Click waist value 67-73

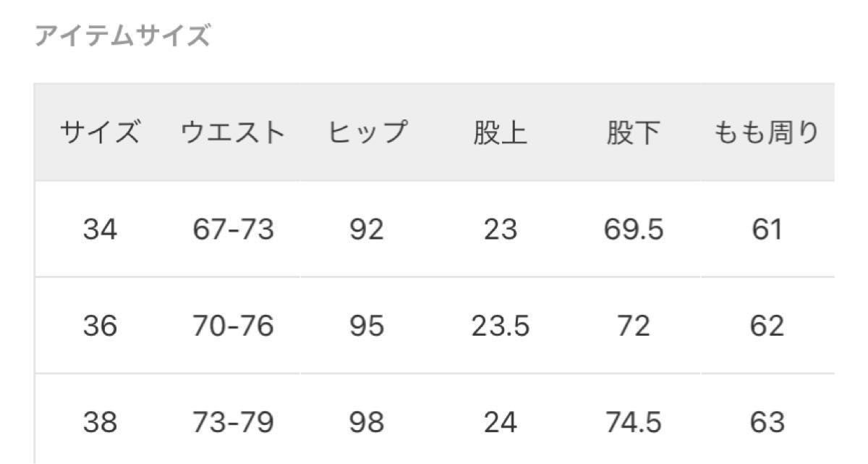coord(233,230)
